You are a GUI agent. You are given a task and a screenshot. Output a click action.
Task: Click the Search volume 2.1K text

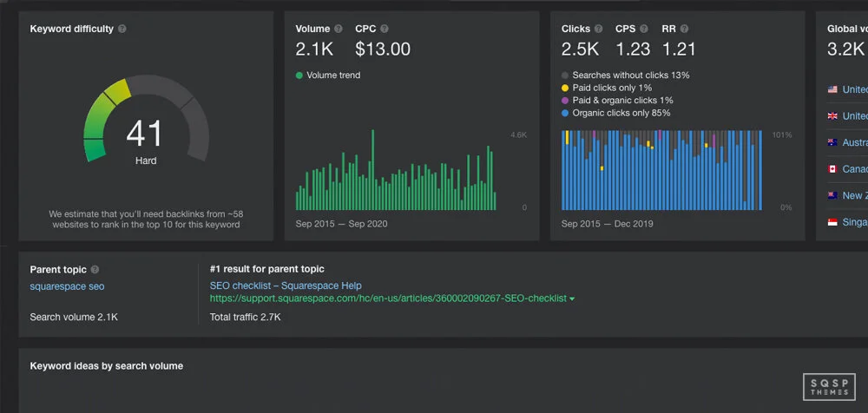point(74,318)
